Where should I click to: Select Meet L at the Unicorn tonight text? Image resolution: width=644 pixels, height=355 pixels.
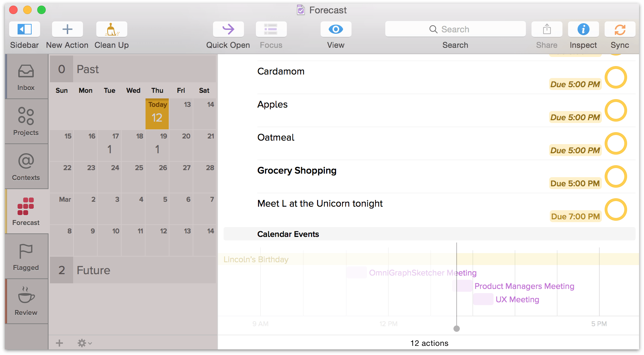[320, 204]
